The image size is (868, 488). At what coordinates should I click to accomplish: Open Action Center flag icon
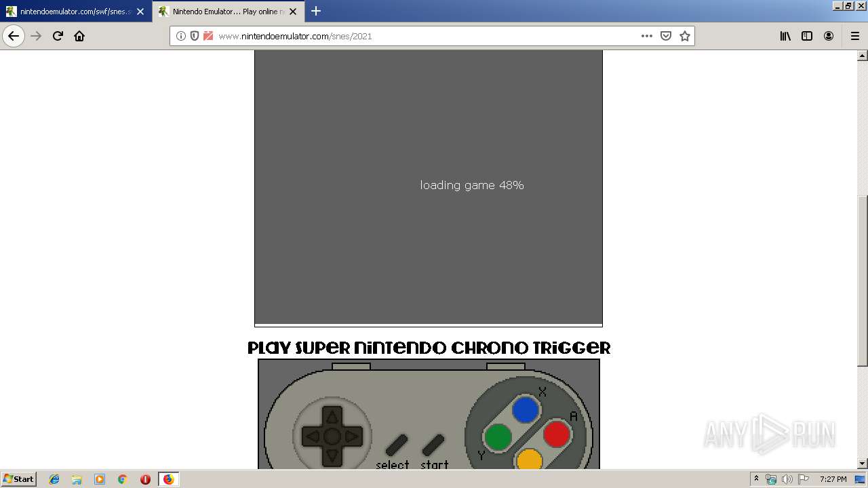[804, 479]
